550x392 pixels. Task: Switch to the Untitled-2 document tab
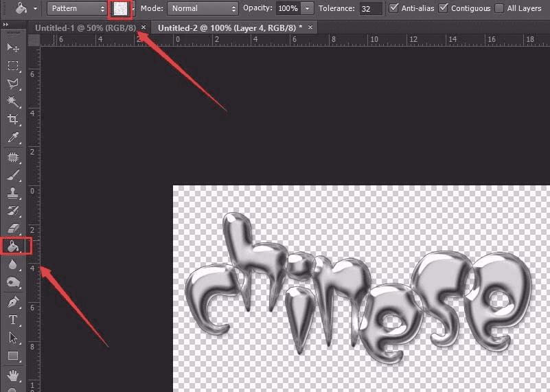[x=230, y=28]
